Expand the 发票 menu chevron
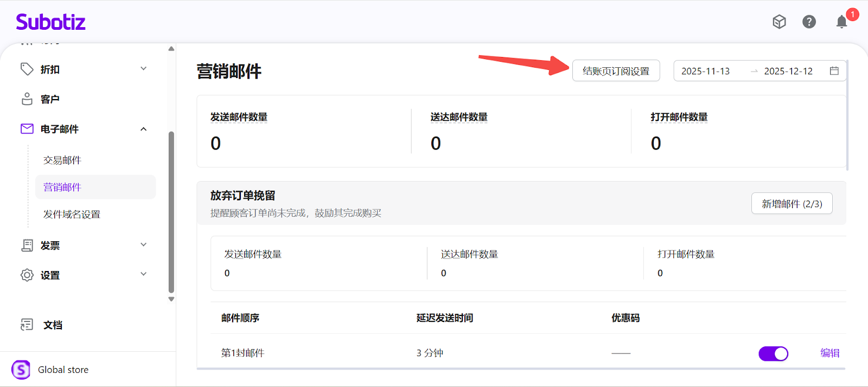Viewport: 868px width, 387px height. pos(144,245)
